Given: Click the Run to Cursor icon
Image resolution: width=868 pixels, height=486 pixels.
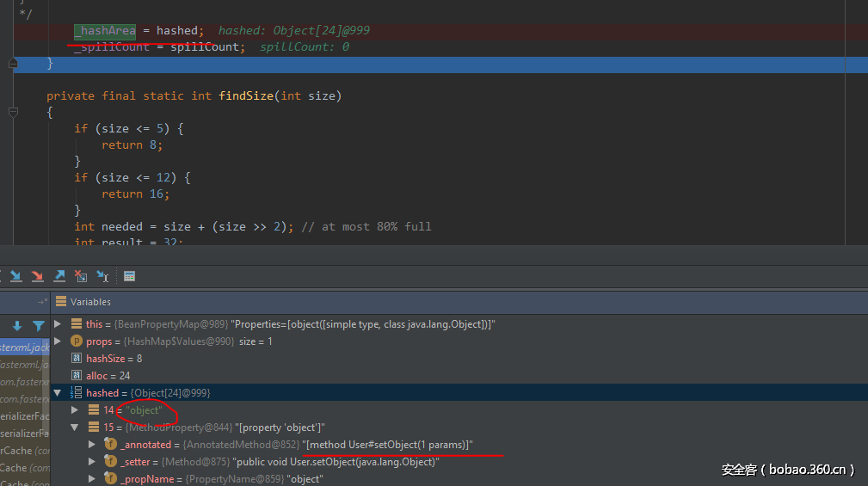Looking at the screenshot, I should [102, 276].
